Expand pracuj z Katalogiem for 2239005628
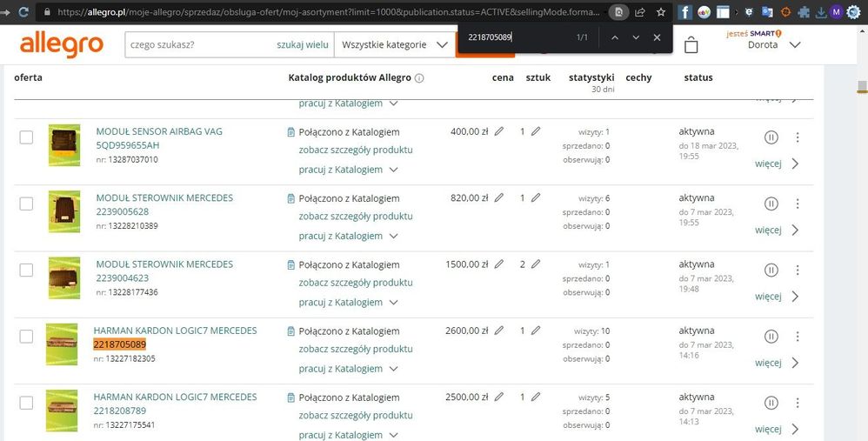 tap(348, 236)
